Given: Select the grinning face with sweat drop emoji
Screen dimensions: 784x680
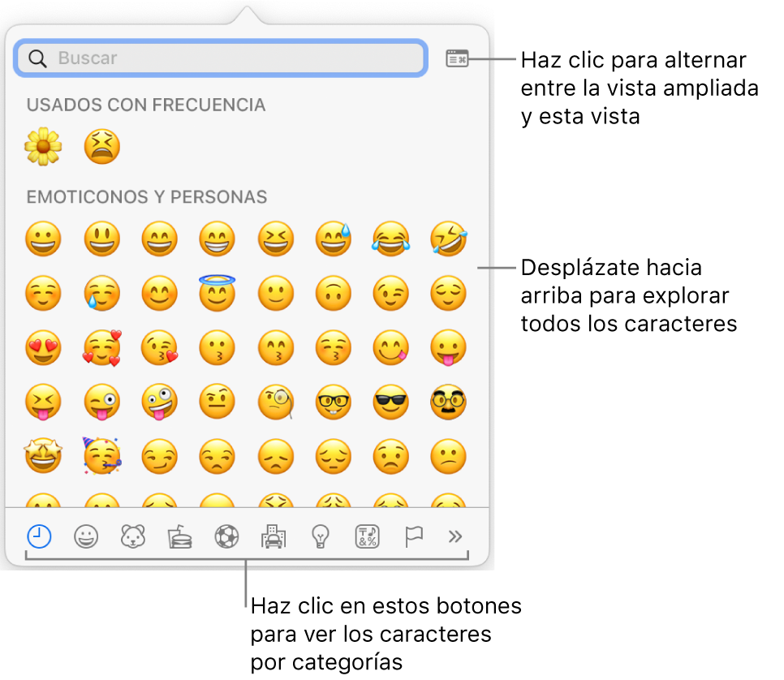Looking at the screenshot, I should click(334, 239).
